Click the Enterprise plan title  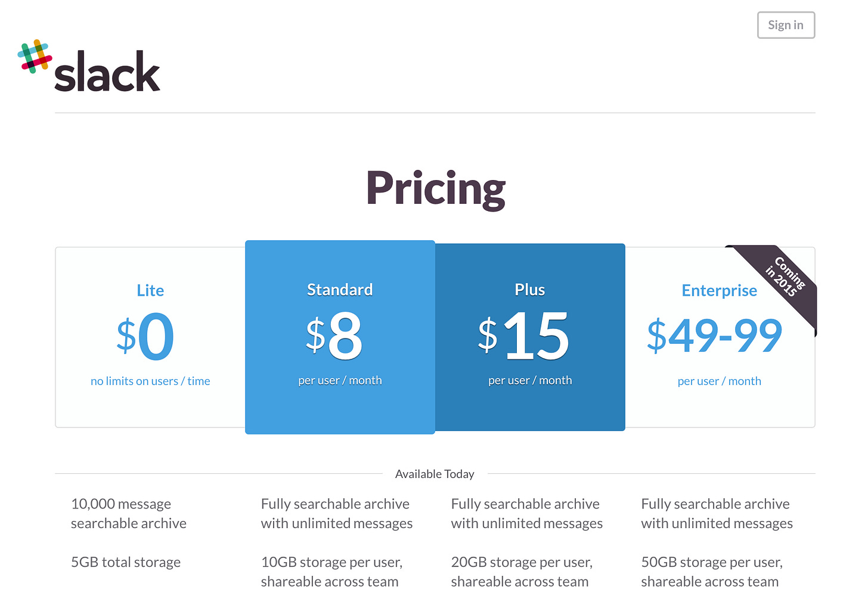720,290
